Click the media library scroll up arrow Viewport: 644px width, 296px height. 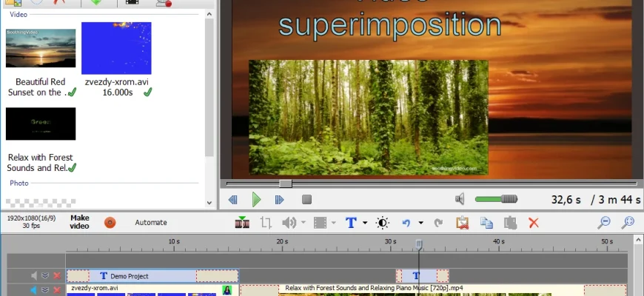(x=209, y=15)
